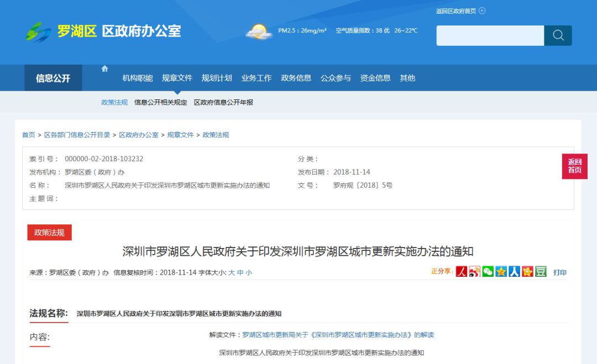
Task: Share article to Sina Weibo
Action: 474,272
